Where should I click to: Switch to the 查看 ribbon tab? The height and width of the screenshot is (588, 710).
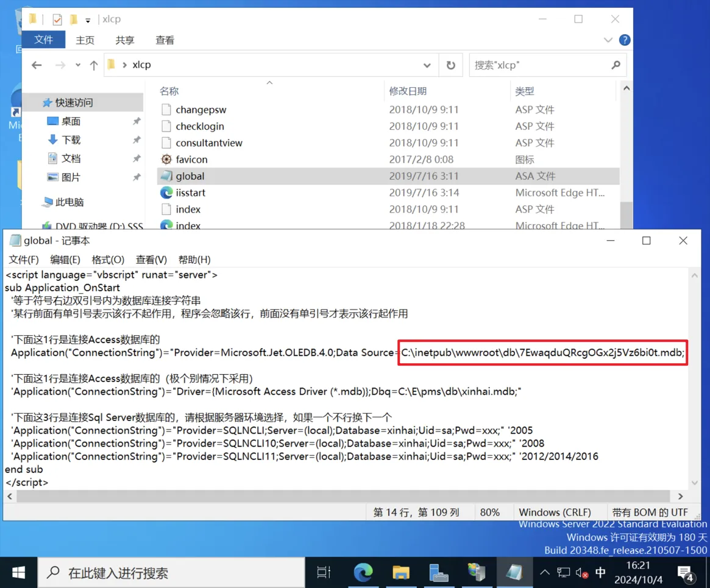[165, 40]
